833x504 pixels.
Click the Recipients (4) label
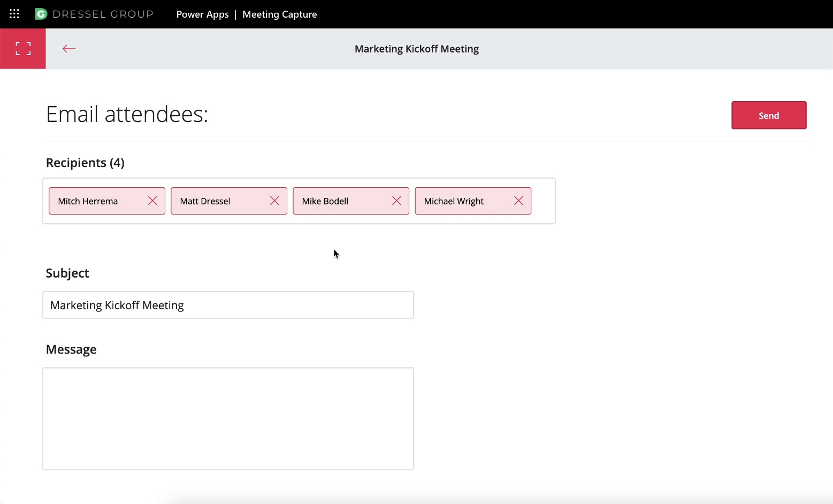[85, 163]
